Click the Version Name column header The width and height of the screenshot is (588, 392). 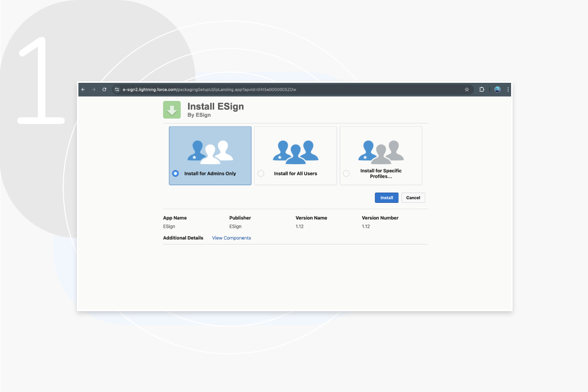click(311, 218)
